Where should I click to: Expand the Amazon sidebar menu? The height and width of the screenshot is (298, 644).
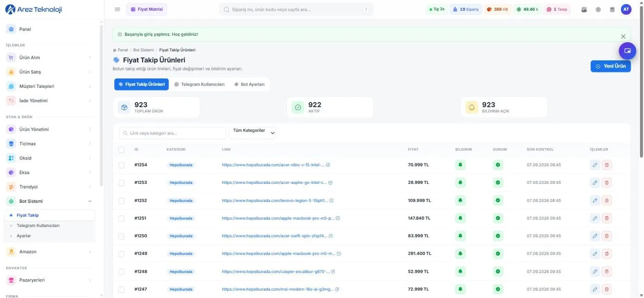pyautogui.click(x=49, y=252)
